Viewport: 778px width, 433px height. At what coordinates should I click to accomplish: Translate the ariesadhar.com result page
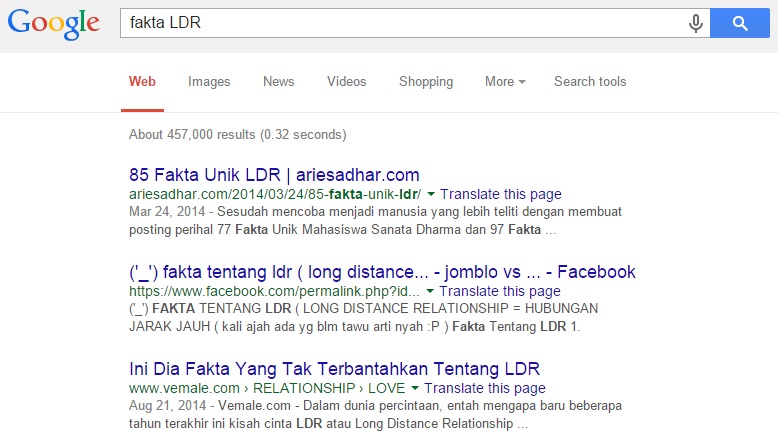pyautogui.click(x=500, y=194)
